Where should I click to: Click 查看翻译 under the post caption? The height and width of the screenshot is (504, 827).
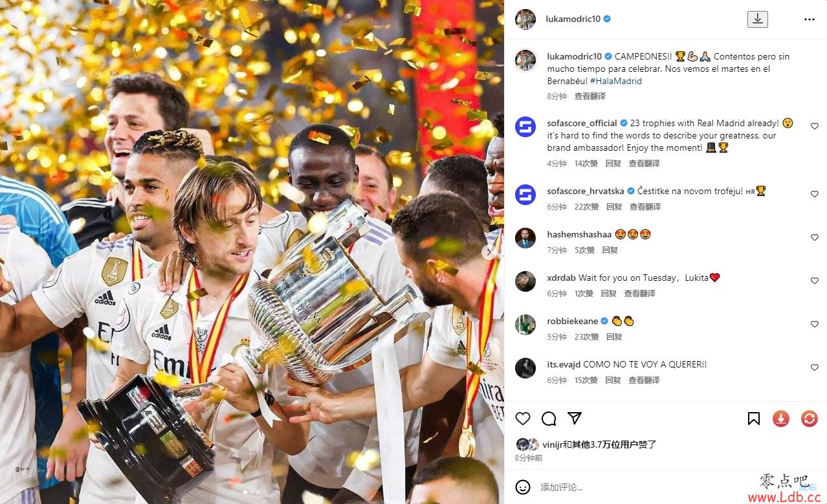click(590, 96)
